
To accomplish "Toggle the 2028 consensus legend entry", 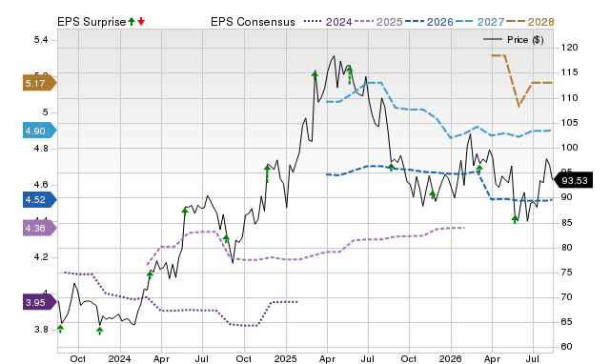I will (x=530, y=22).
